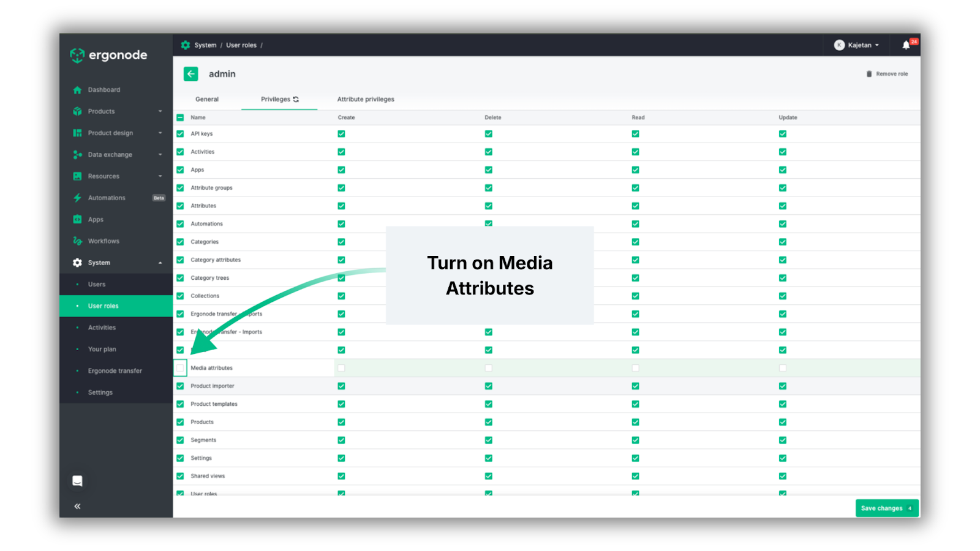Click the Segments row label

203,440
